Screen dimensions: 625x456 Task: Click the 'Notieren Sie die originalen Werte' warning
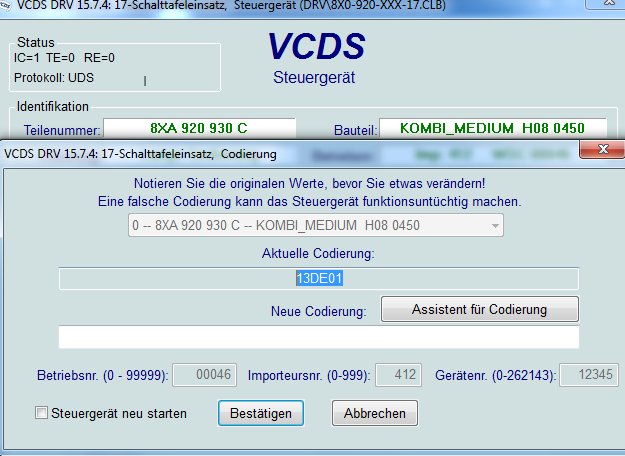click(309, 183)
